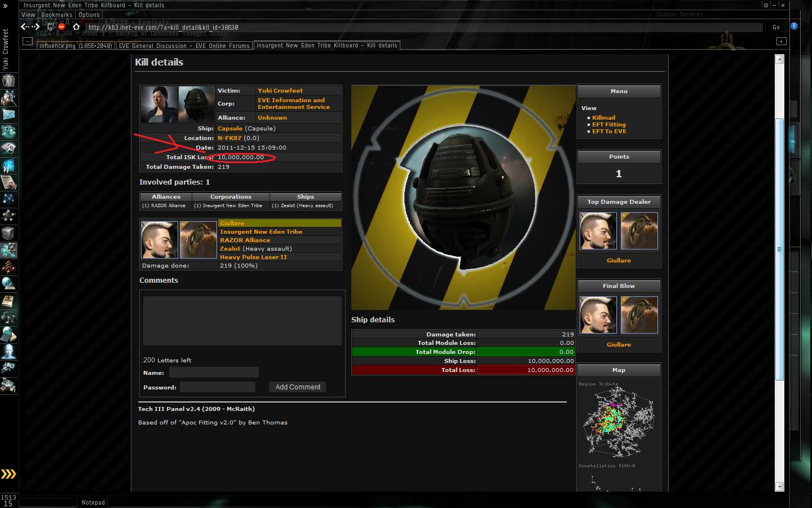Click the blue info icon
The height and width of the screenshot is (508, 812).
(794, 26)
